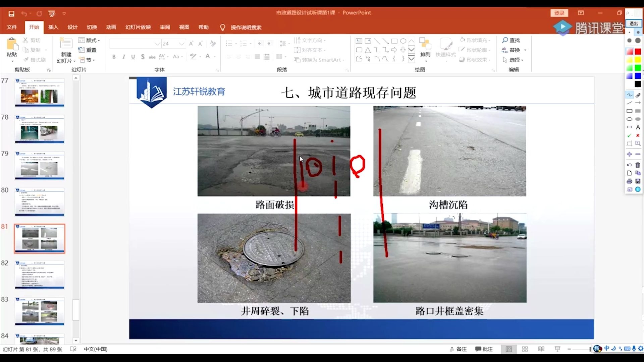Toggle italic formatting
The image size is (644, 362).
[123, 57]
